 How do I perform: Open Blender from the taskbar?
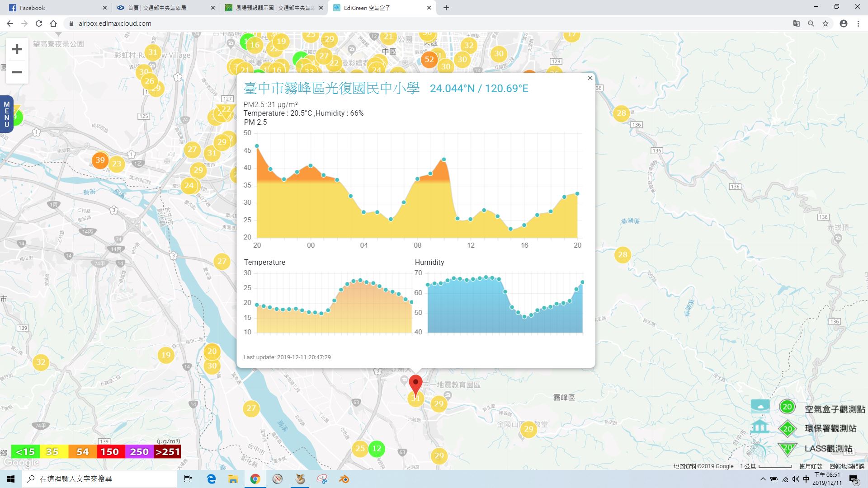[344, 479]
